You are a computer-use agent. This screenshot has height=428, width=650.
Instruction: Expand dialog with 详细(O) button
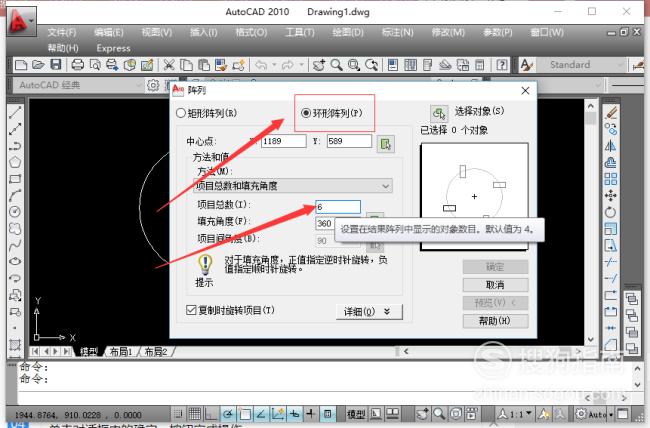click(369, 311)
